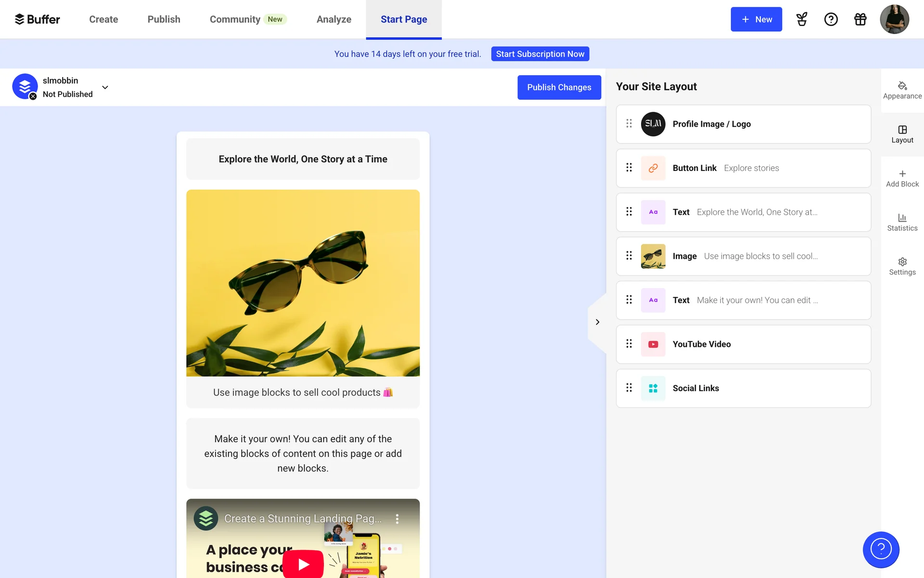
Task: Collapse the site layout side panel
Action: pos(597,322)
